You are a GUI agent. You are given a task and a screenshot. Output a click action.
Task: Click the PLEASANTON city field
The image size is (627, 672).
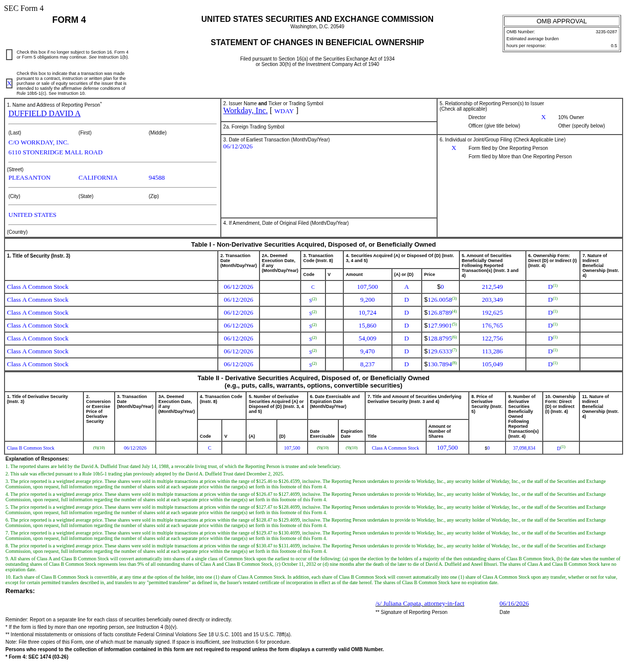point(29,178)
